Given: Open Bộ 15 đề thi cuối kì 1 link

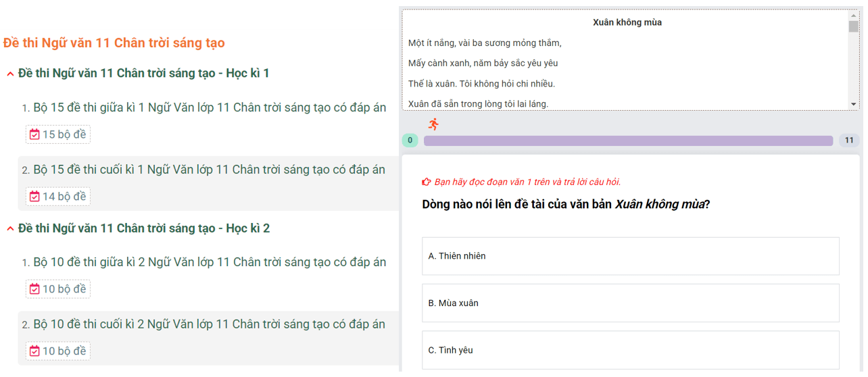Looking at the screenshot, I should (x=210, y=170).
